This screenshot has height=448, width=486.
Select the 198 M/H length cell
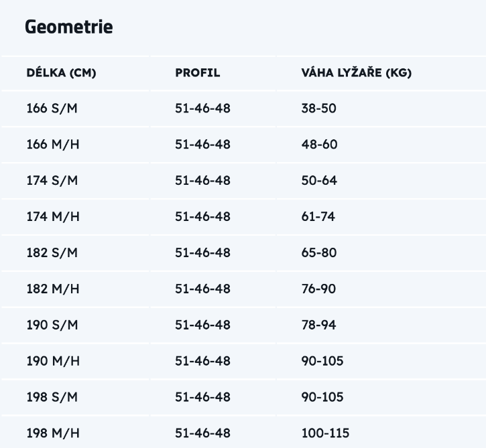[53, 434]
